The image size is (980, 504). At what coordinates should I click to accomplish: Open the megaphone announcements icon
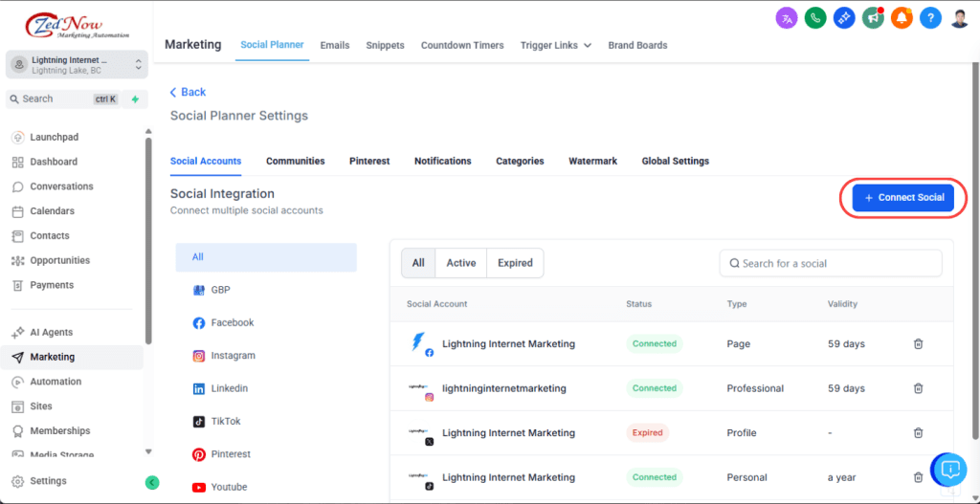click(873, 18)
